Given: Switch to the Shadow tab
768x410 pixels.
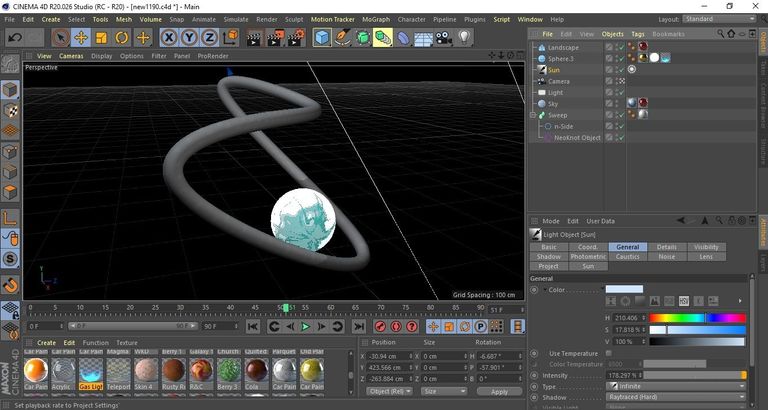Looking at the screenshot, I should pos(549,257).
